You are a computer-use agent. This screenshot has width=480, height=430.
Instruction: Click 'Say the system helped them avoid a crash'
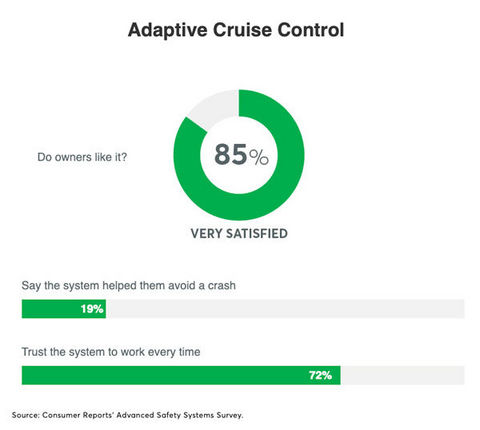(129, 286)
